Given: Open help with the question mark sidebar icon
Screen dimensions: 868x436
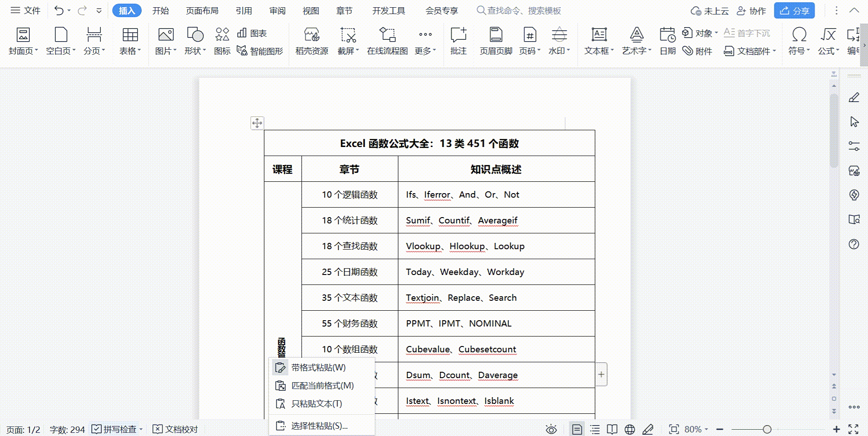Looking at the screenshot, I should 854,244.
